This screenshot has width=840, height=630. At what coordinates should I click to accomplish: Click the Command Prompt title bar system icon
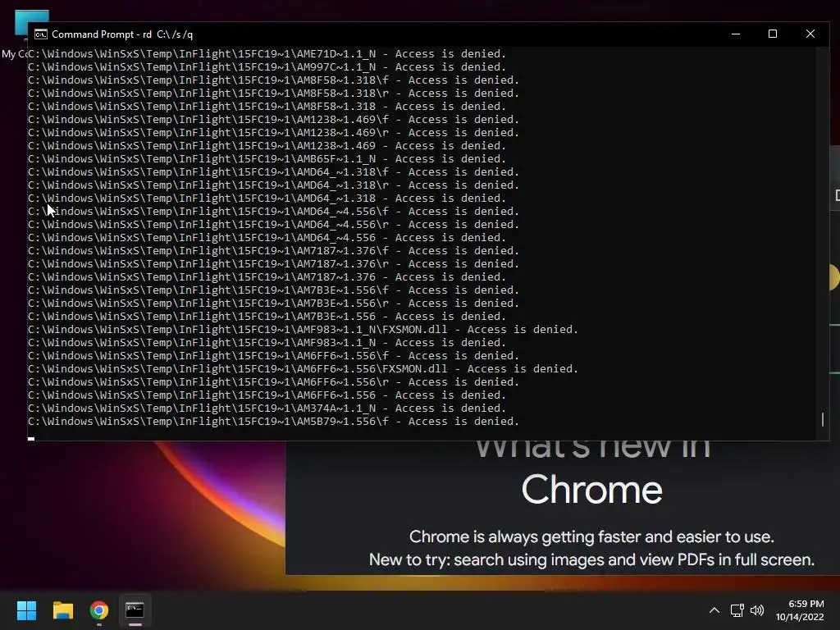[x=41, y=34]
